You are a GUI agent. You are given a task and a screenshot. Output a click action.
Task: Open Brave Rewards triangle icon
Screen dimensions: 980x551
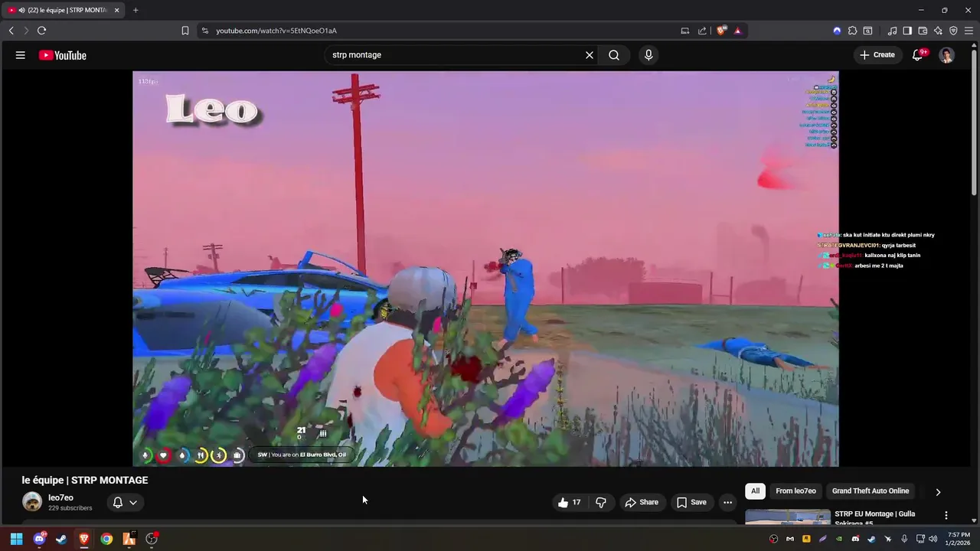737,31
